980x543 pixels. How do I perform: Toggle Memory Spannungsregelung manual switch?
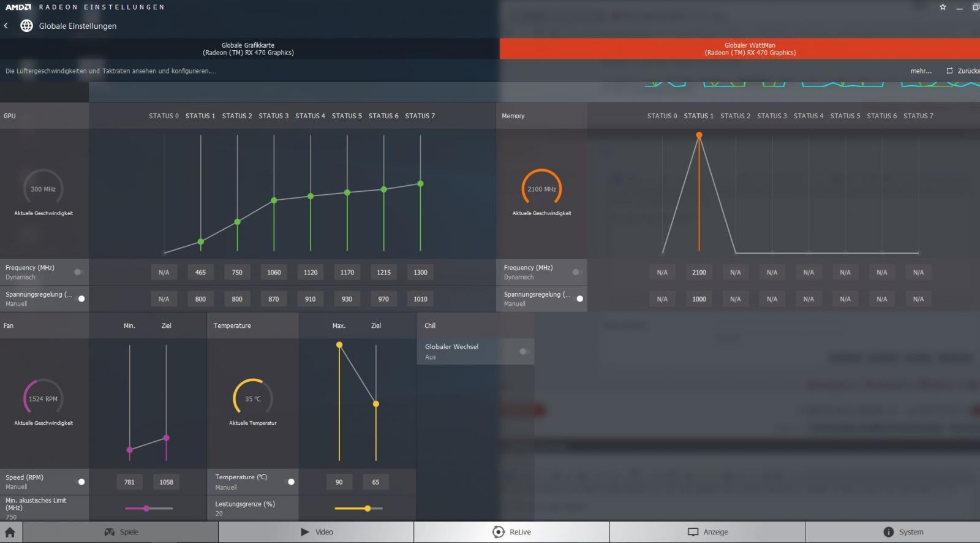pos(579,299)
